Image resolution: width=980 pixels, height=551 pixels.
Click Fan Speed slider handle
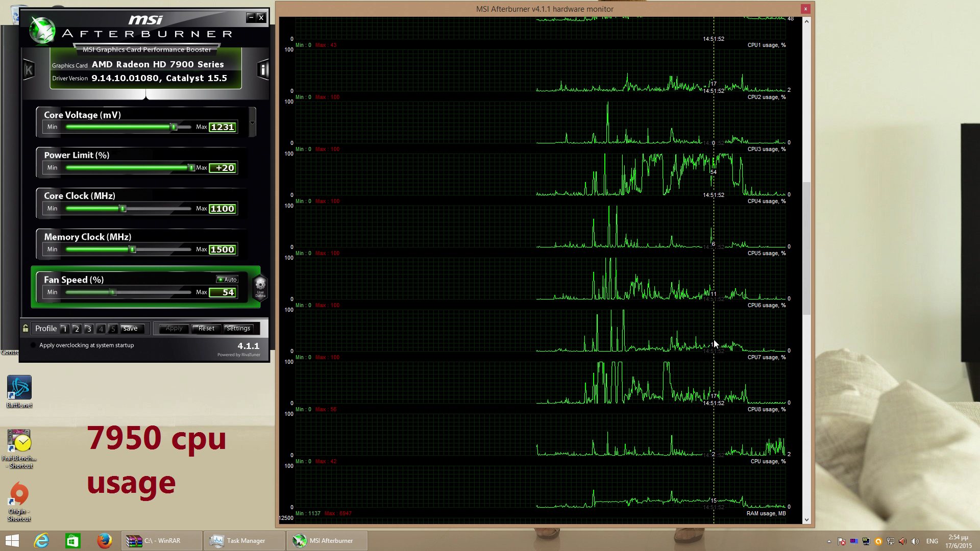113,292
